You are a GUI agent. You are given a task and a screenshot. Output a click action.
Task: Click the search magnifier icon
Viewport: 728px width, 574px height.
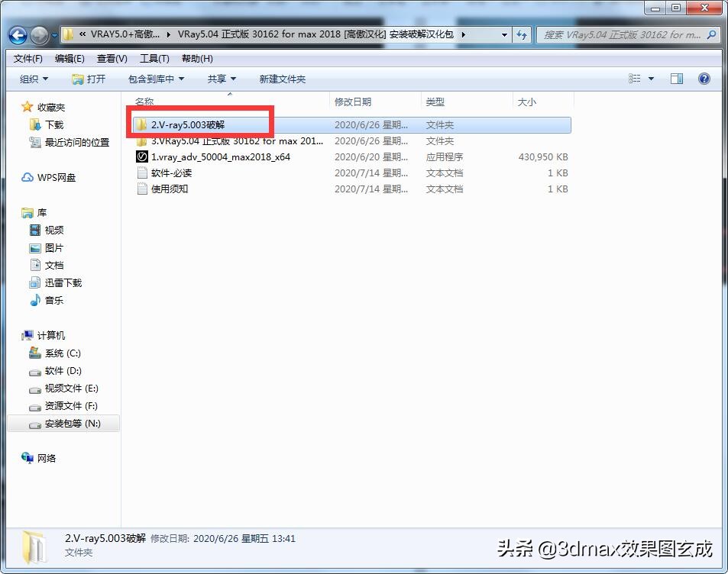(x=711, y=35)
